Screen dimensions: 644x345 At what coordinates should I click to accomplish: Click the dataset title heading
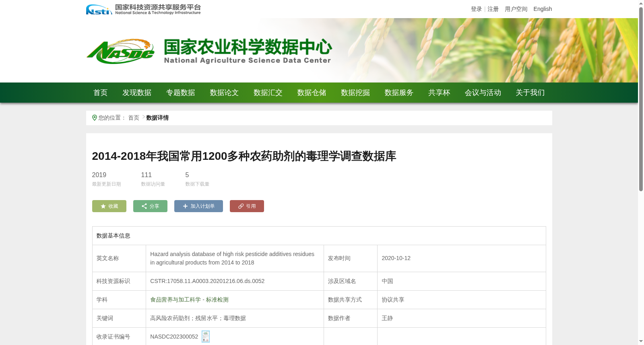click(x=244, y=156)
